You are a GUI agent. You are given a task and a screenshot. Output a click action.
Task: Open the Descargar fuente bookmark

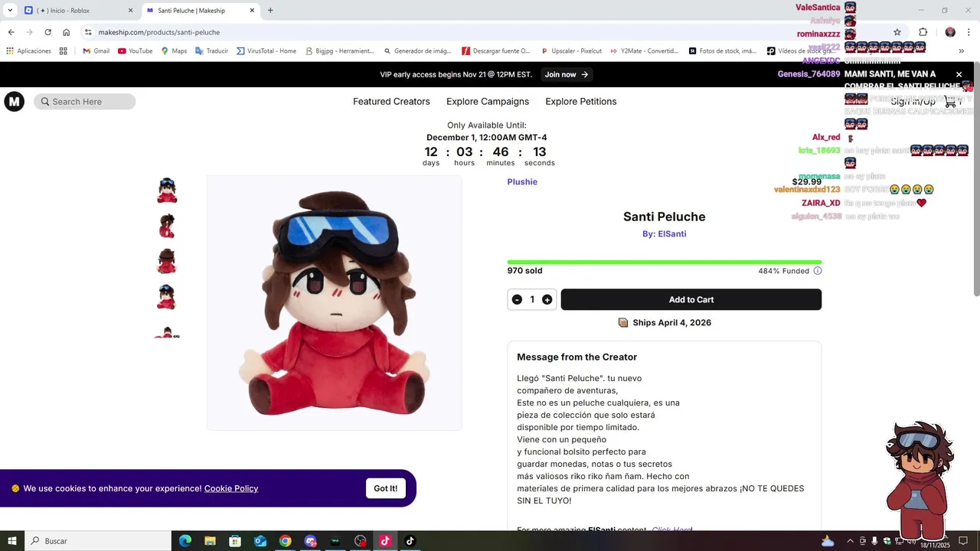click(495, 51)
